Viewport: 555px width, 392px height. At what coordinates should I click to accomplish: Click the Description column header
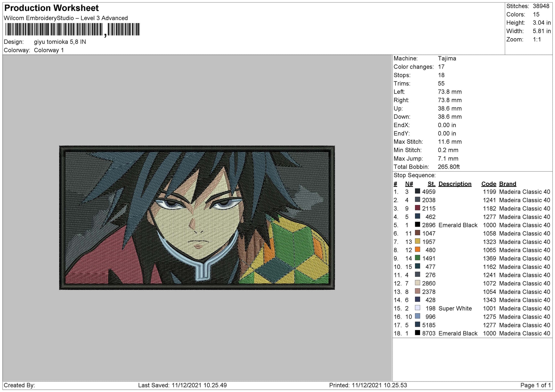click(455, 184)
